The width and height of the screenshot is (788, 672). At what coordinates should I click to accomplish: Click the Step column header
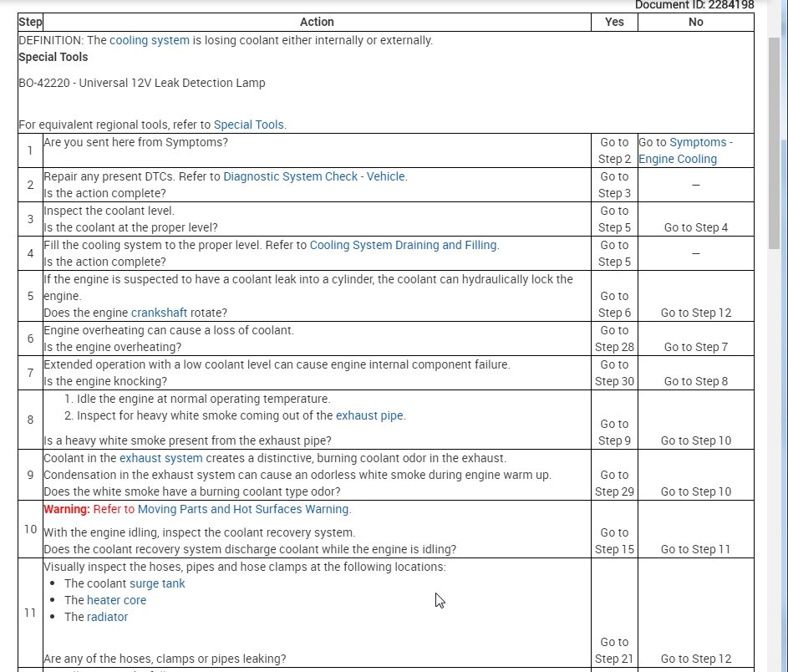click(30, 22)
